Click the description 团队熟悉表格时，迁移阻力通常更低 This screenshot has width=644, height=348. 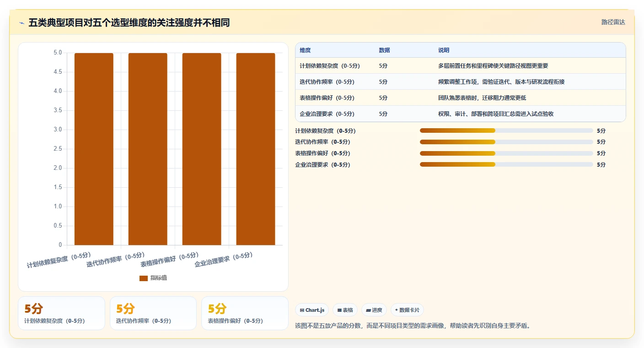pos(482,98)
